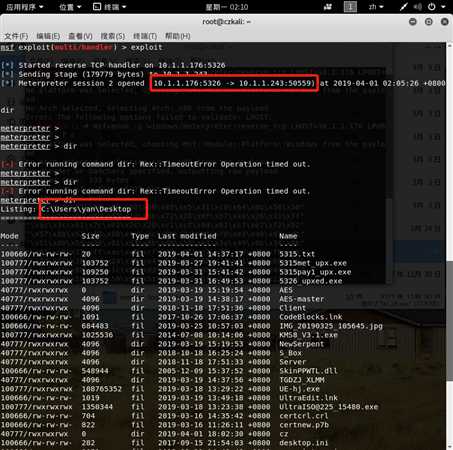Click the power icon in top bar
Image resolution: width=453 pixels, height=450 pixels.
coord(432,7)
